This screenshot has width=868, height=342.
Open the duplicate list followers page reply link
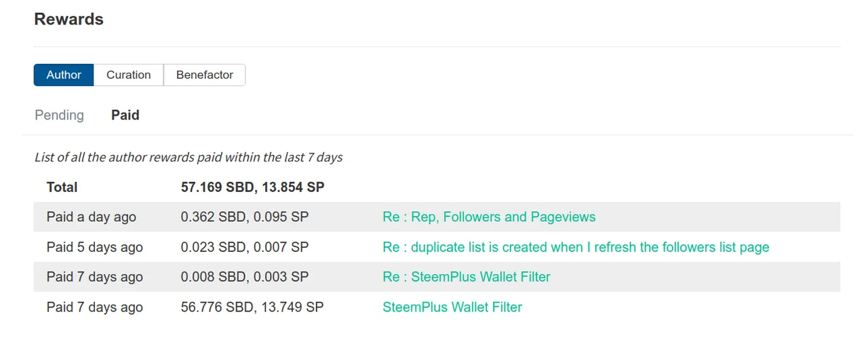click(576, 247)
